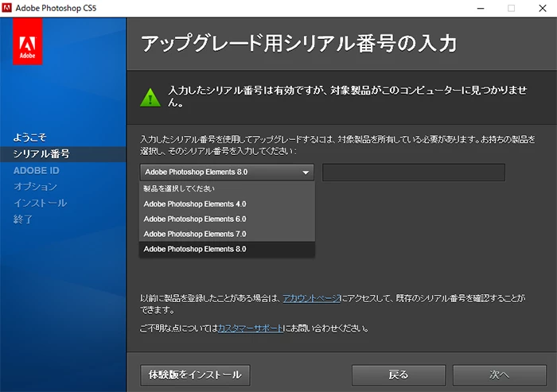The height and width of the screenshot is (392, 557).
Task: Select Adobe Photoshop Elements 6.0 option
Action: (x=227, y=219)
